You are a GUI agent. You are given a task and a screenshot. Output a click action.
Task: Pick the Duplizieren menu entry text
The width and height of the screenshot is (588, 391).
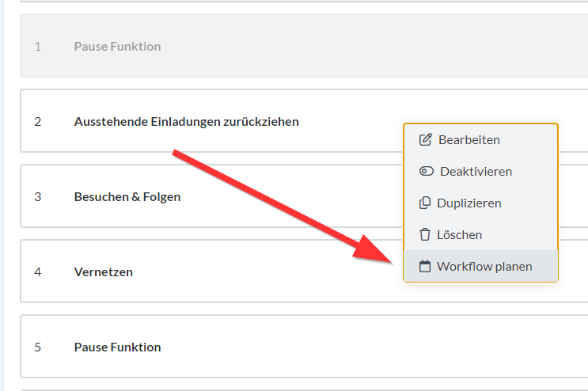click(469, 203)
